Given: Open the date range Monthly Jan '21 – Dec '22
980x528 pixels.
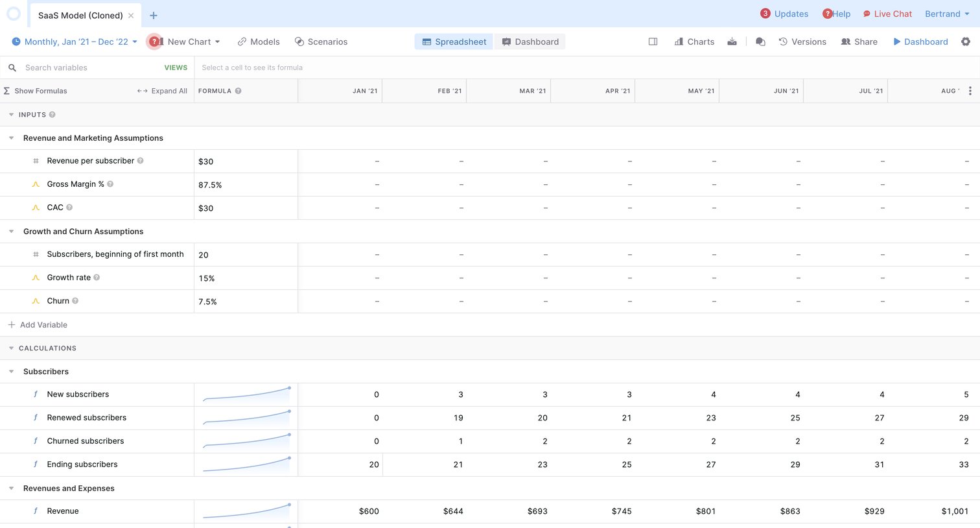Looking at the screenshot, I should [75, 42].
